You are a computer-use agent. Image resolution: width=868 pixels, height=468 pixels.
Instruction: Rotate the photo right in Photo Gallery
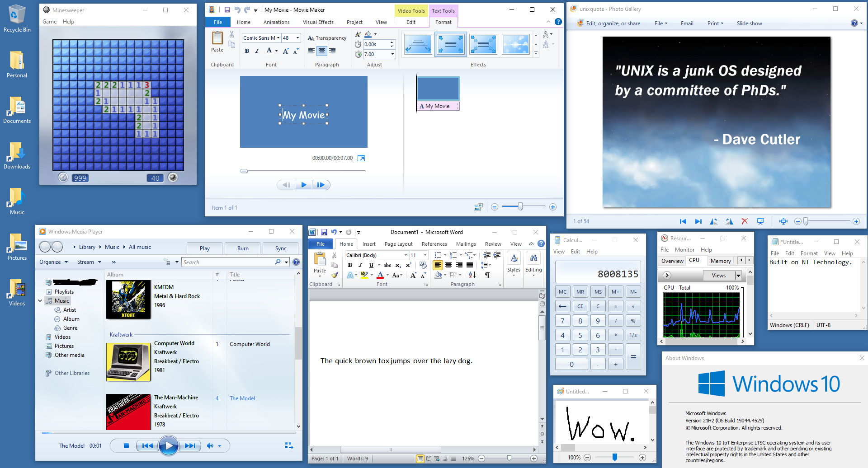729,221
